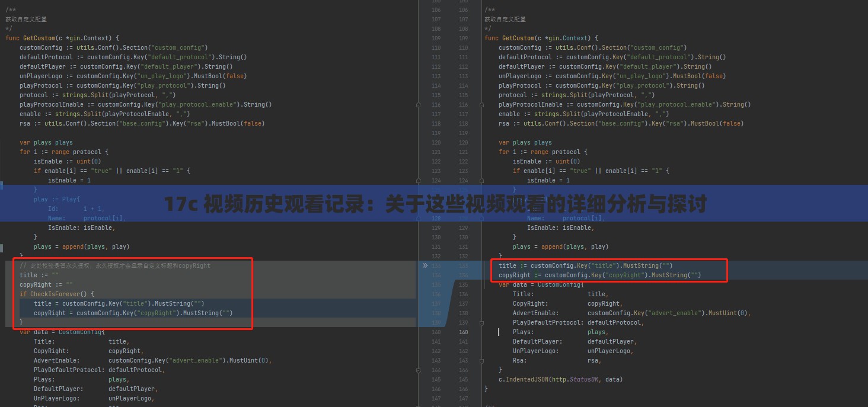Click line number 140 in the right gutter
This screenshot has width=868, height=407.
pyautogui.click(x=463, y=332)
